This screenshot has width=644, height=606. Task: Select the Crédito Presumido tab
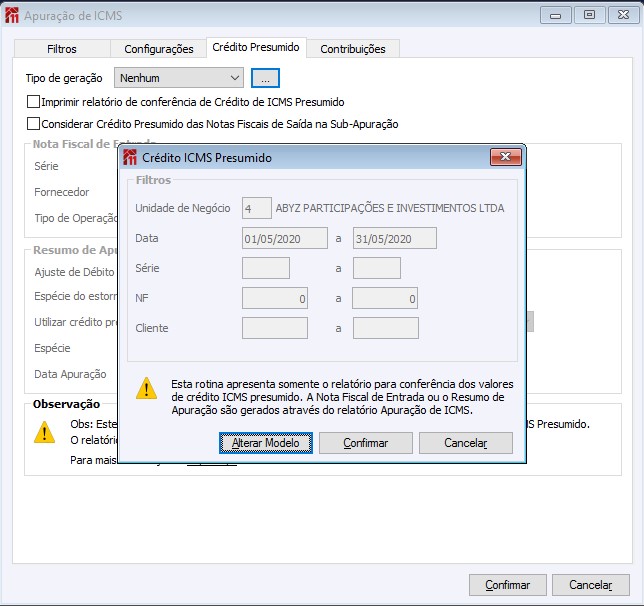256,47
